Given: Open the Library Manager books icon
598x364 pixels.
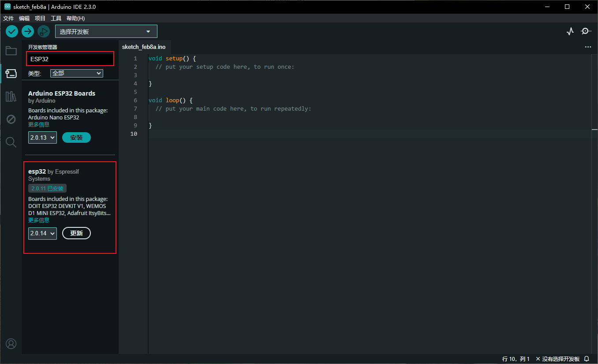Looking at the screenshot, I should [11, 97].
